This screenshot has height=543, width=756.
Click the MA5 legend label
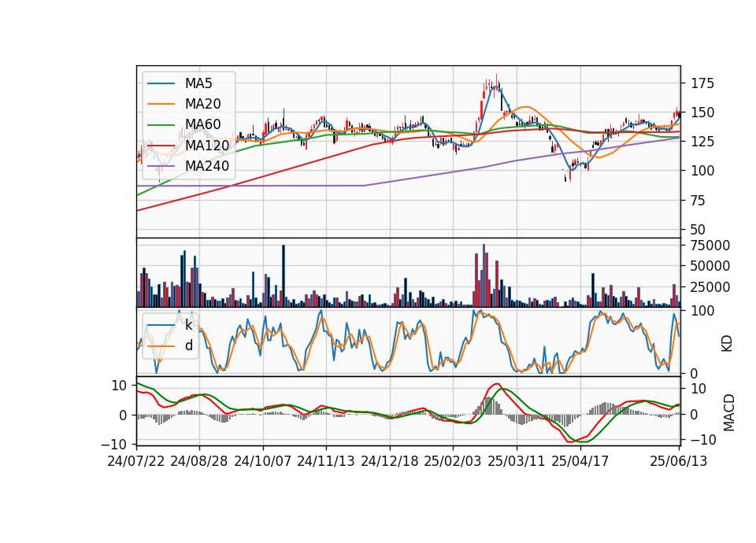click(x=198, y=83)
